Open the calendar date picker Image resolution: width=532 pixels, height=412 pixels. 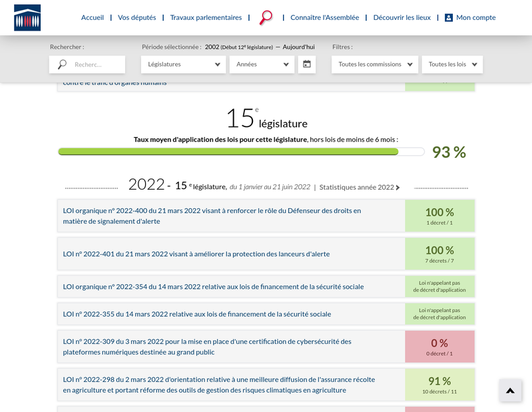click(x=307, y=64)
